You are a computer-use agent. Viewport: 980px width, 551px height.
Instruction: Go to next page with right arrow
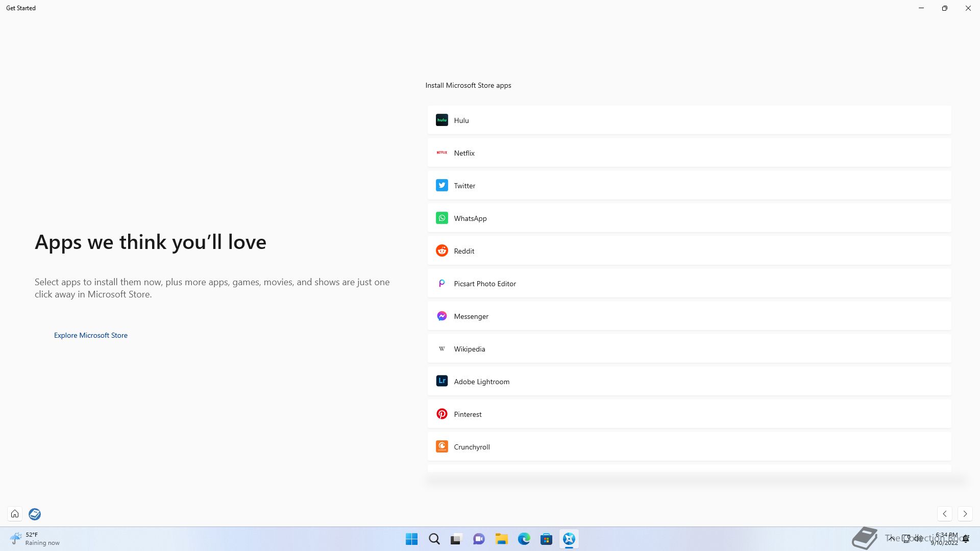click(x=965, y=514)
